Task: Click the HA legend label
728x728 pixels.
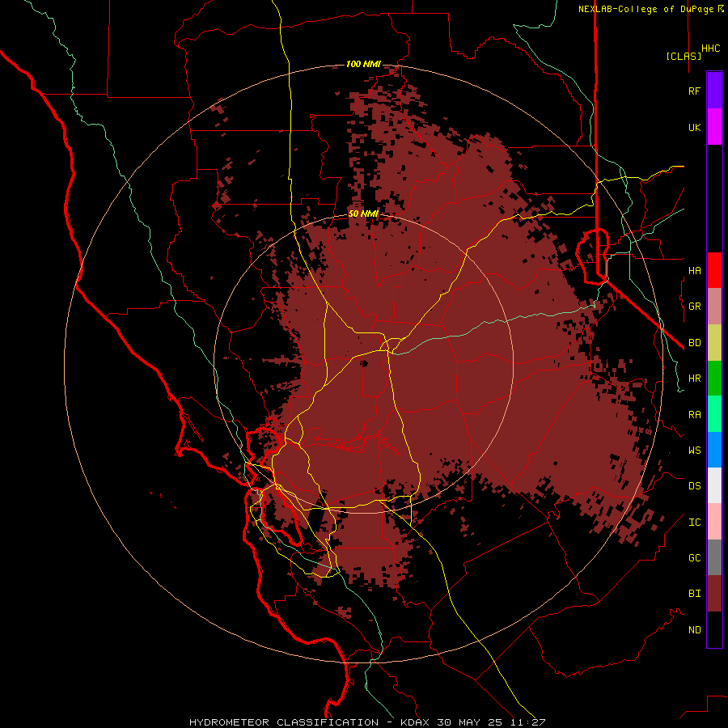Action: (695, 270)
